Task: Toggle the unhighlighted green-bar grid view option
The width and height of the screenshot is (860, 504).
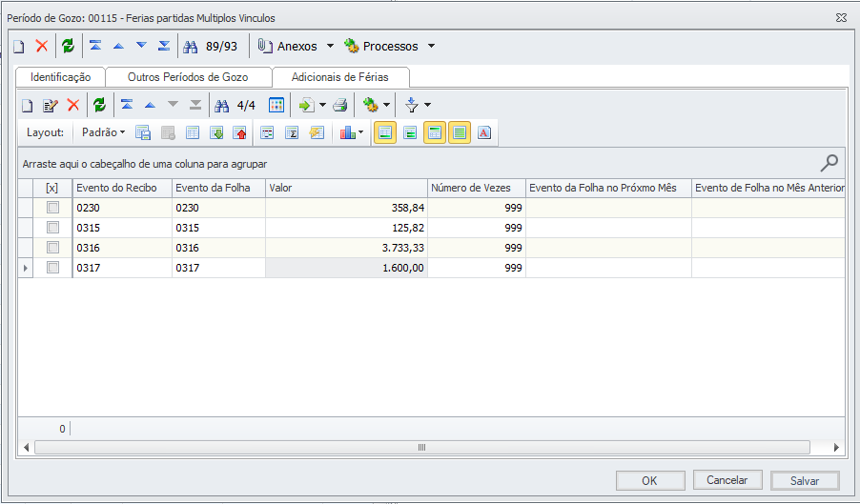Action: click(410, 132)
